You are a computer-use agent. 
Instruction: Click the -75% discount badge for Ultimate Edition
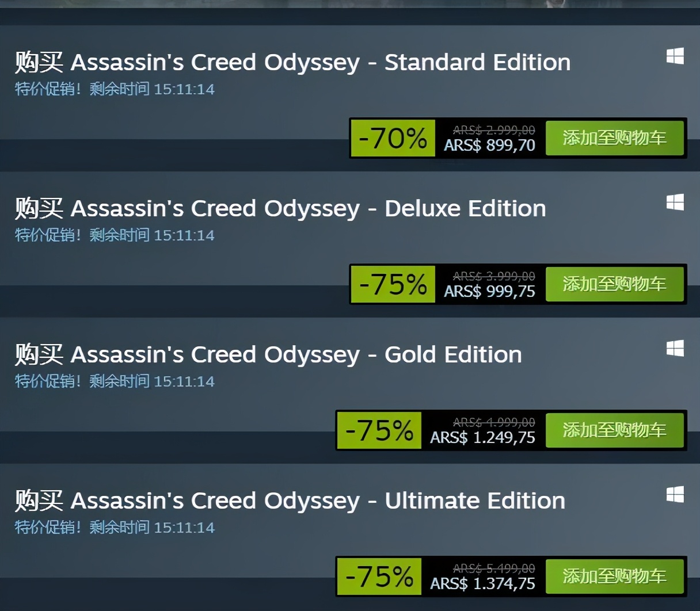point(378,576)
